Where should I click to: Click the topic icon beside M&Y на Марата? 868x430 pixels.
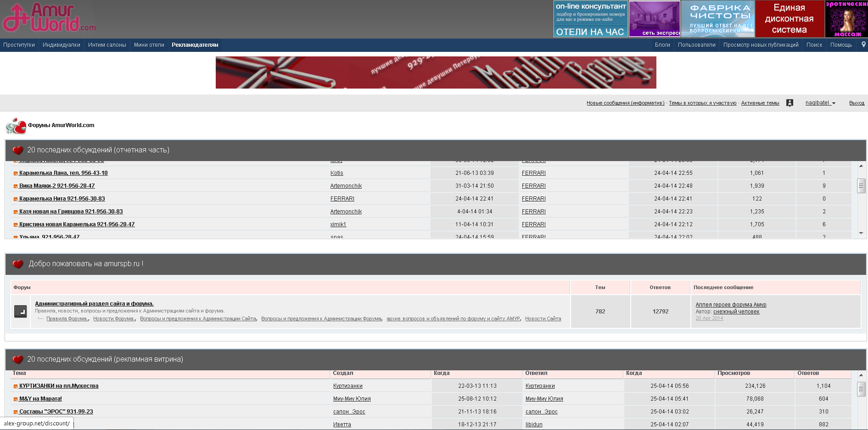(x=15, y=399)
